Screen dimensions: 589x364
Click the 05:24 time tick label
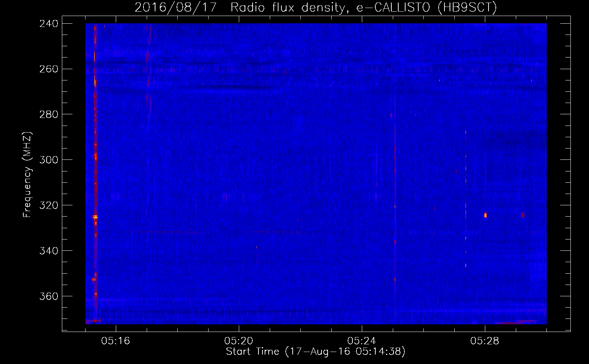pyautogui.click(x=362, y=341)
